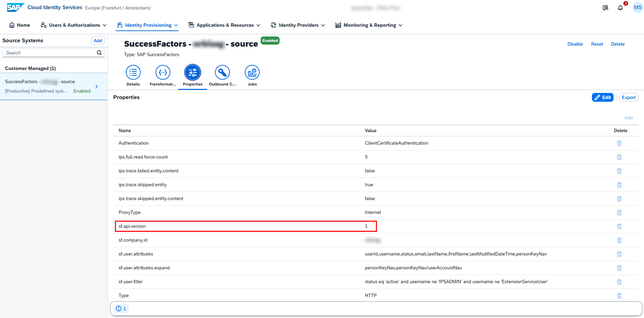
Task: Click the search magnifier icon
Action: (x=99, y=53)
